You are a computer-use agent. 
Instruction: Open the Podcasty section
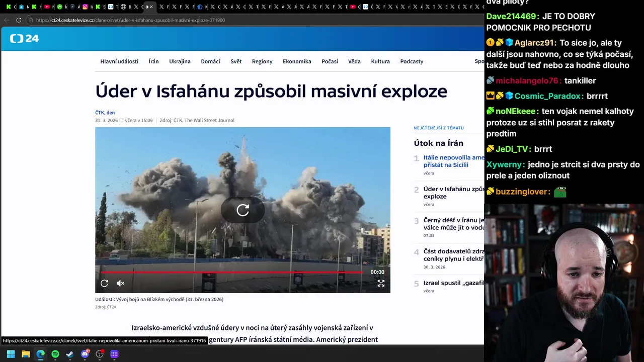[x=412, y=61]
